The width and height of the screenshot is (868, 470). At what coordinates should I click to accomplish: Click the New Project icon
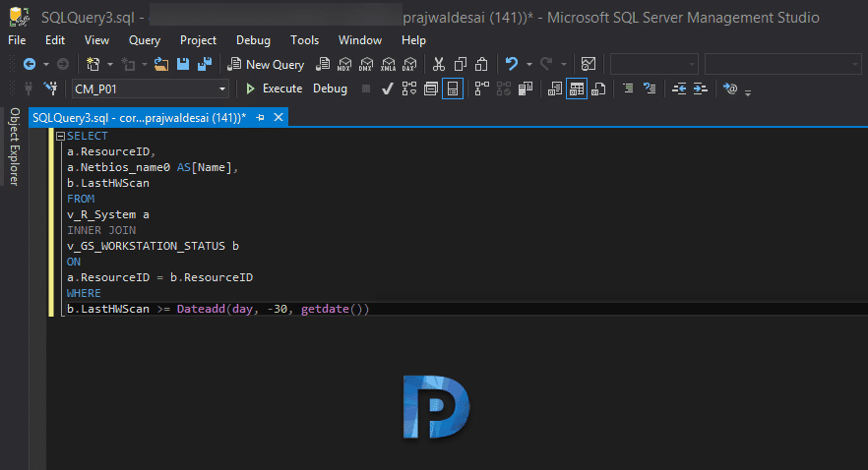[93, 65]
